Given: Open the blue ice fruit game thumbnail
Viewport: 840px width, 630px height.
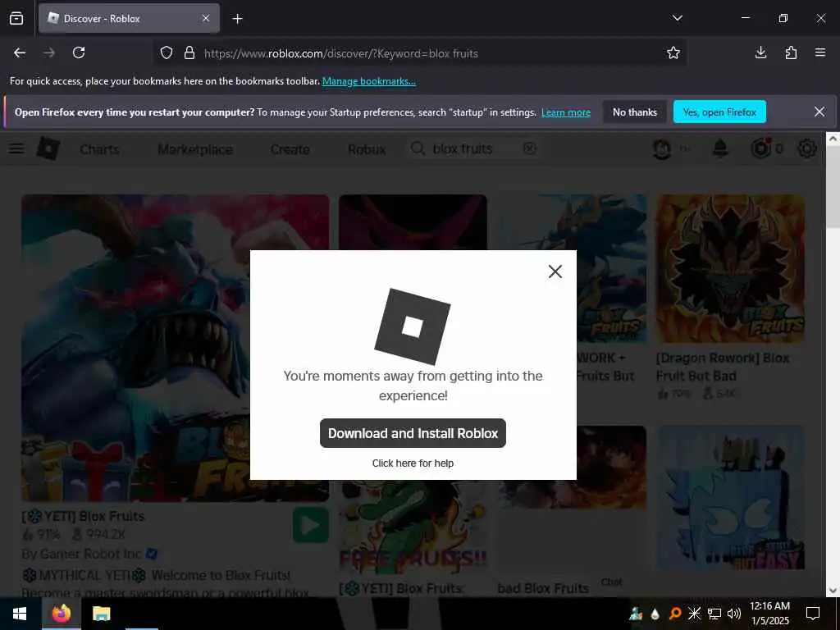Looking at the screenshot, I should click(731, 498).
